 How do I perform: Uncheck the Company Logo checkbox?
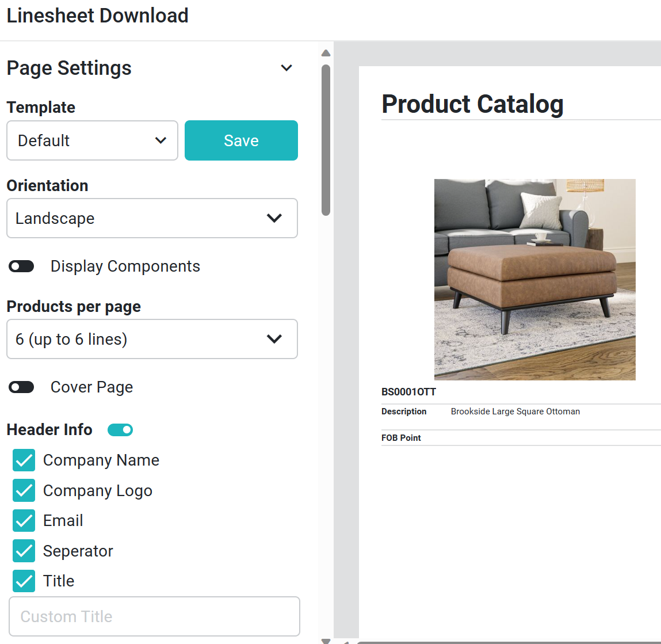[24, 490]
